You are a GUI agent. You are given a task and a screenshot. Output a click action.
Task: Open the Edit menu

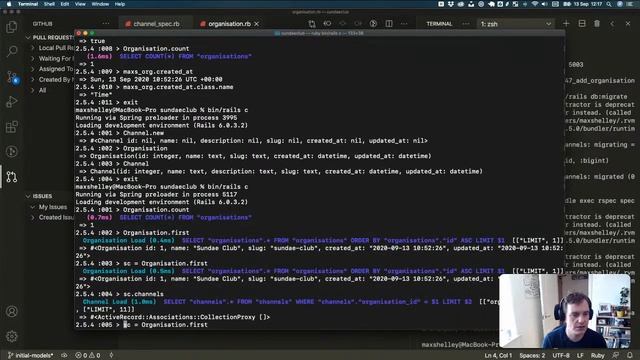[65, 4]
